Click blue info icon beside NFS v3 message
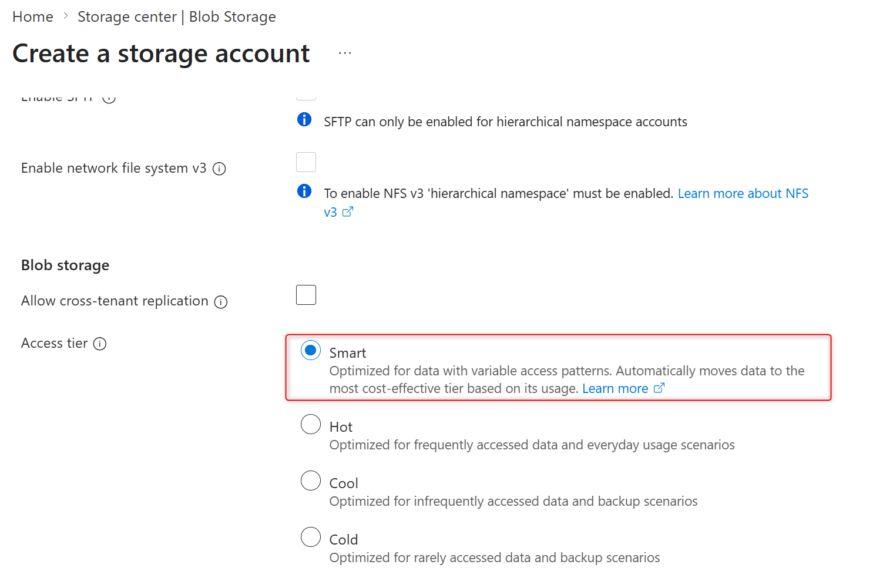Image resolution: width=893 pixels, height=588 pixels. pyautogui.click(x=304, y=191)
